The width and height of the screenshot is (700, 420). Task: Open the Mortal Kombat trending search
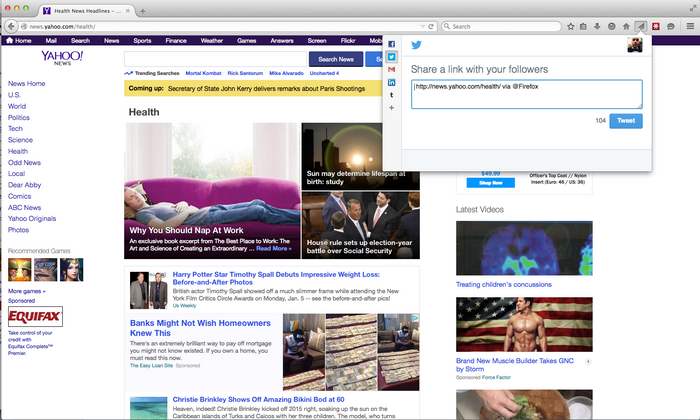point(203,73)
